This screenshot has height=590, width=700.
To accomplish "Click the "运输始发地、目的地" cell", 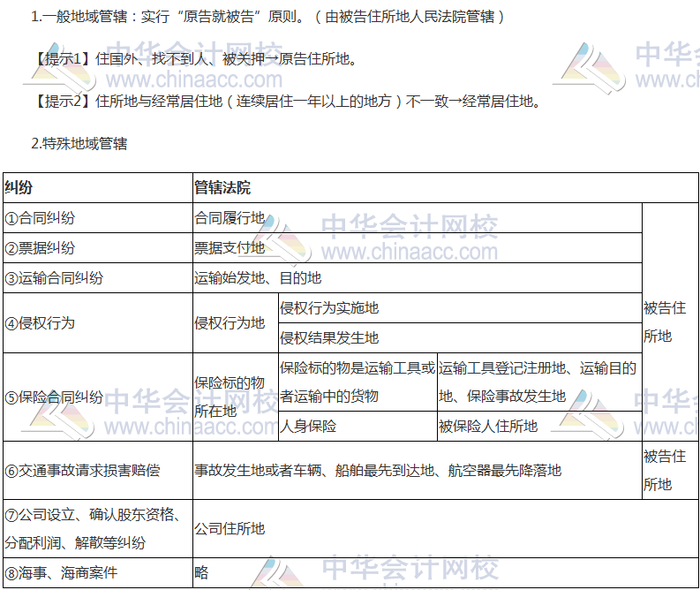I will pos(258,278).
